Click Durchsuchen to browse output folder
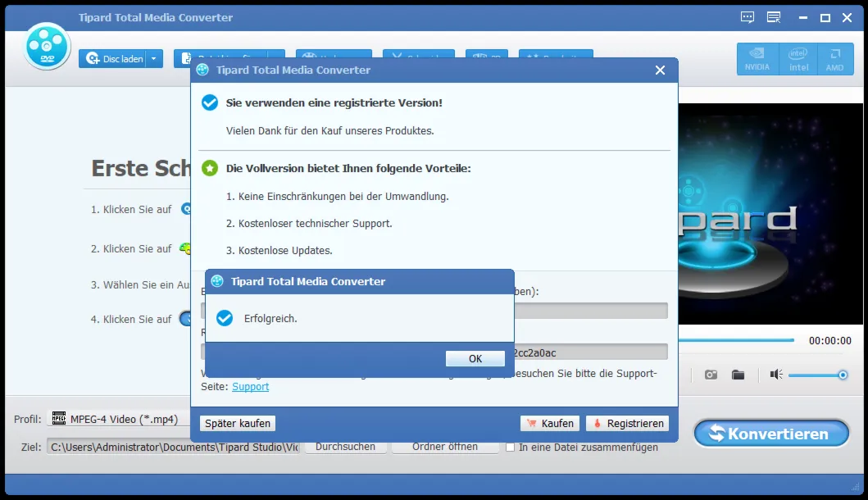 click(x=345, y=447)
